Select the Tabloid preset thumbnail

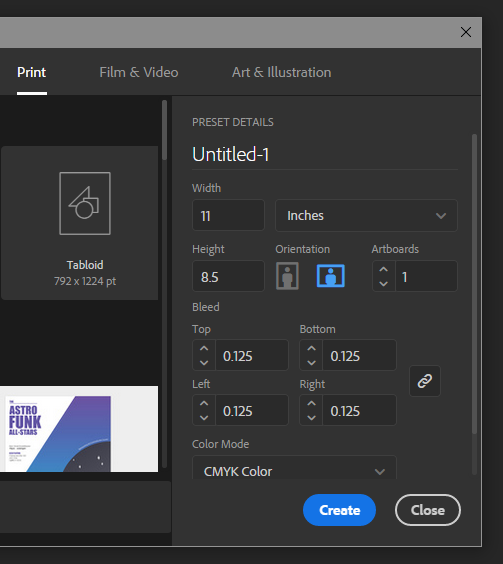[80, 223]
